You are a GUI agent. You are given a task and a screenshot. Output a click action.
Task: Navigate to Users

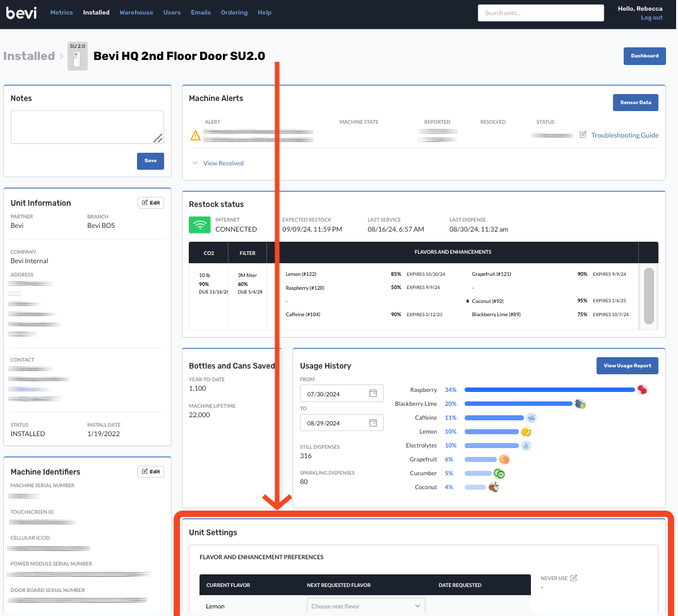pyautogui.click(x=172, y=13)
